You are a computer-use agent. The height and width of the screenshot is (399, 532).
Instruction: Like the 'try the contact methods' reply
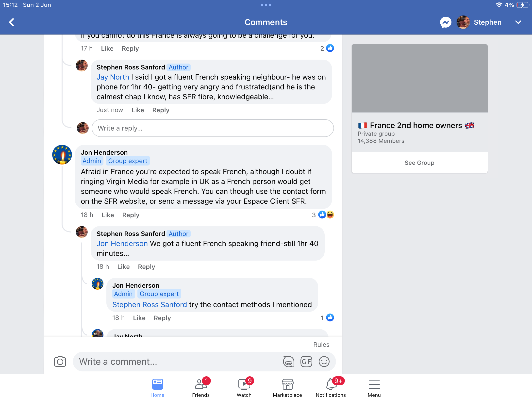pyautogui.click(x=139, y=318)
